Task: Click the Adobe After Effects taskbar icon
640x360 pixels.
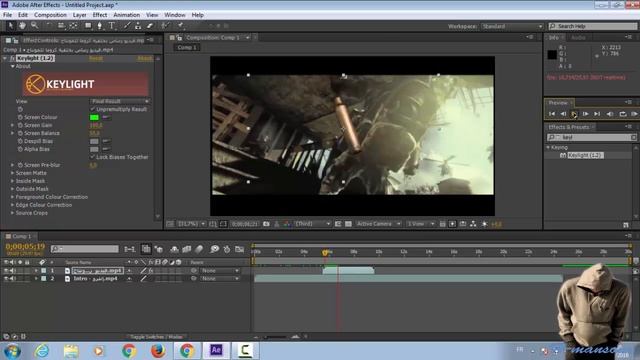Action: [x=216, y=350]
